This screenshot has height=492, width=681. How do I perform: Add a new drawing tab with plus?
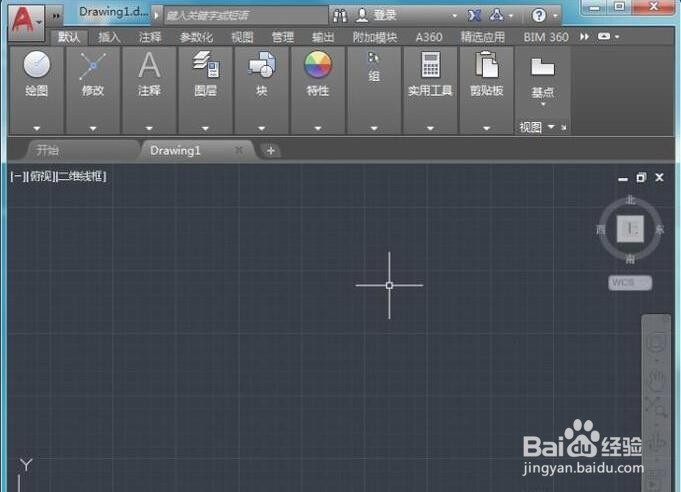271,151
